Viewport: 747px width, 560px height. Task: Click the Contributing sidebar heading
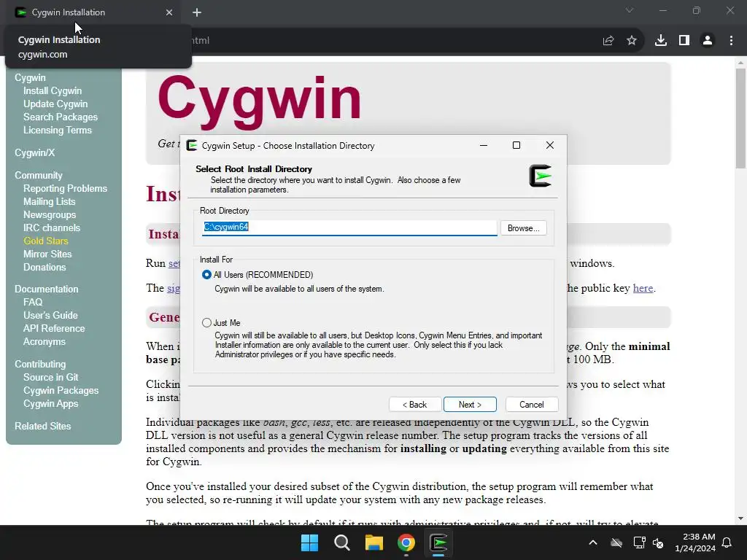(x=40, y=364)
